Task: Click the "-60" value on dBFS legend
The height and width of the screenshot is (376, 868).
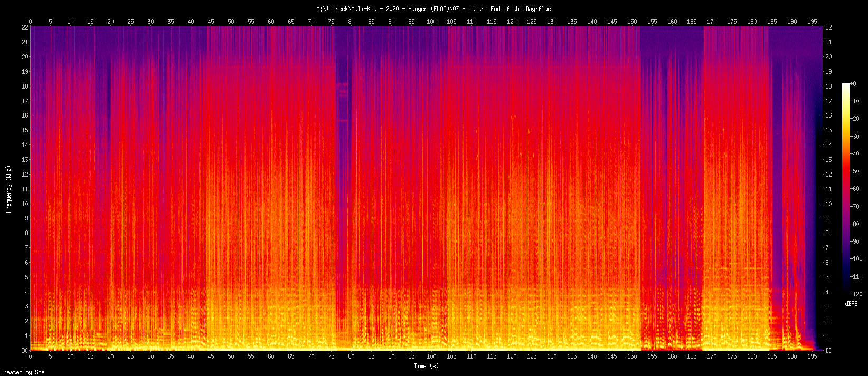Action: (x=854, y=189)
